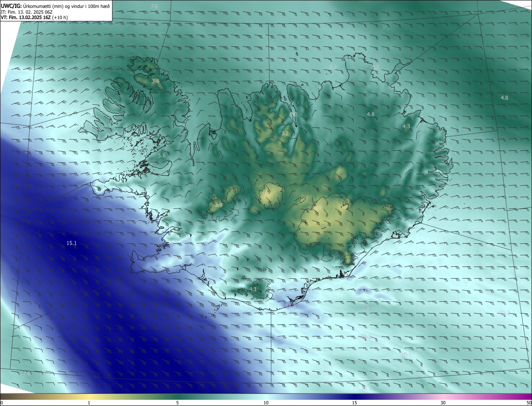Select the 8.0 value beside the northern fjord

click(293, 114)
